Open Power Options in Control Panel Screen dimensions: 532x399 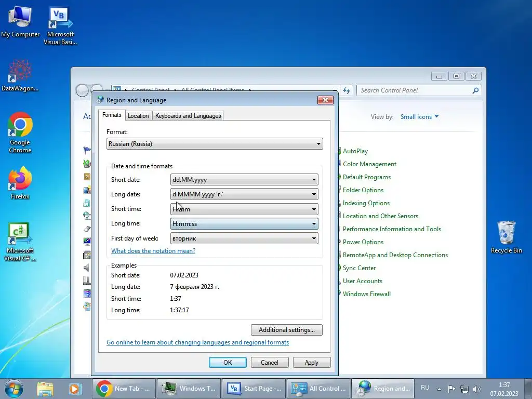point(363,242)
